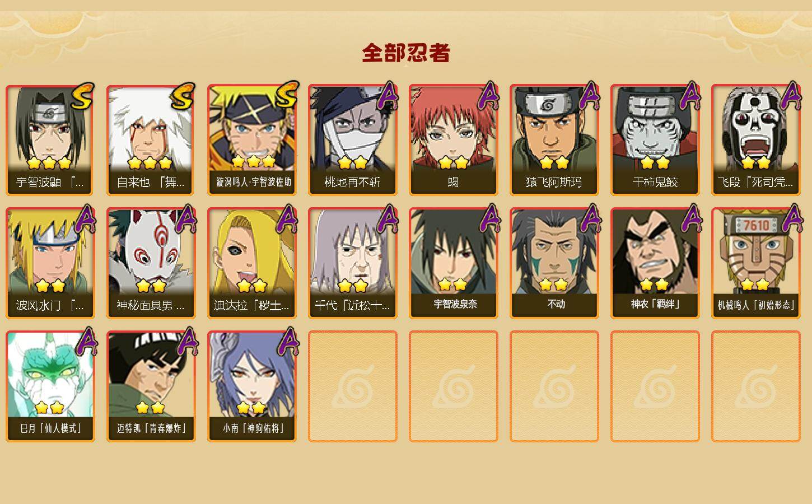
Task: Select the 桃地再不斩 ninja card
Action: tap(353, 140)
